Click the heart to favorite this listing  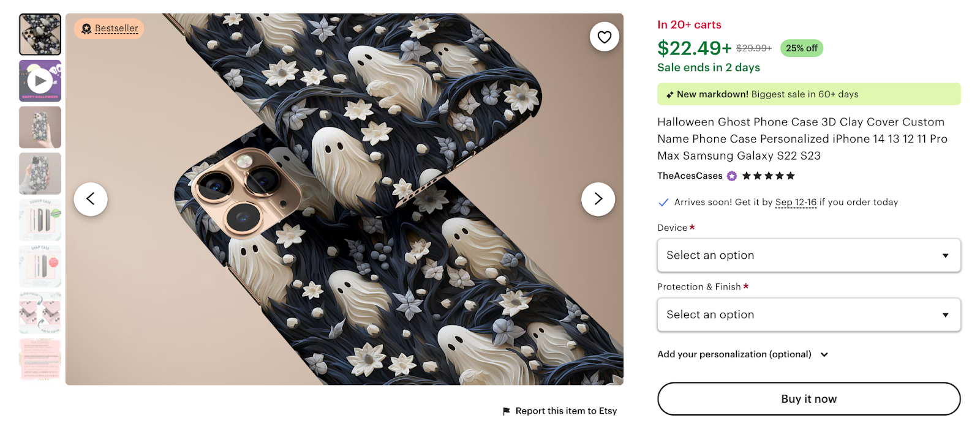604,37
